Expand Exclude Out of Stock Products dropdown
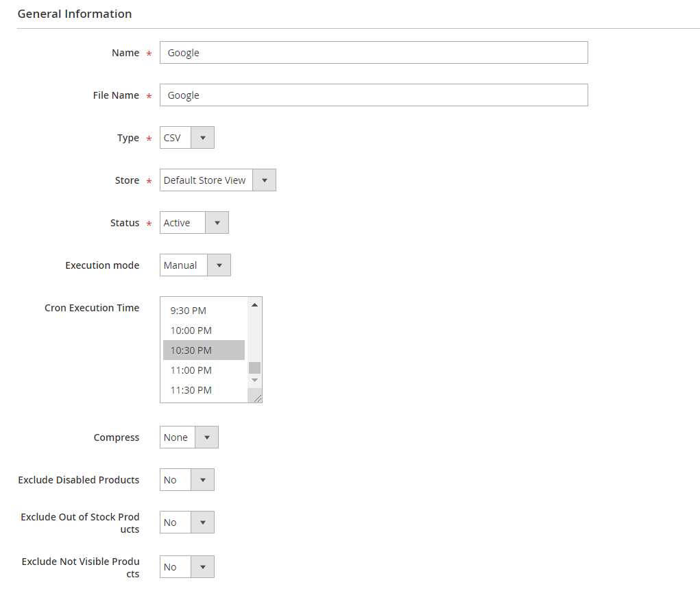 point(187,522)
